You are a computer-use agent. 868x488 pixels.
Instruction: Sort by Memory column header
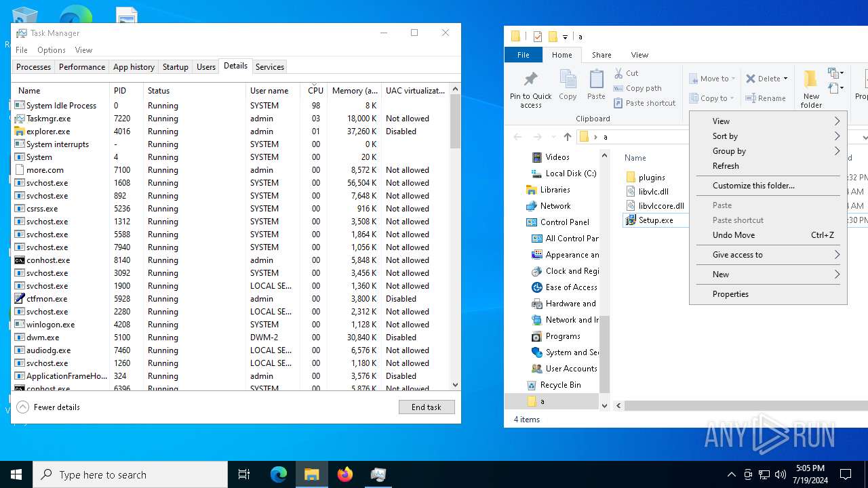(x=355, y=90)
